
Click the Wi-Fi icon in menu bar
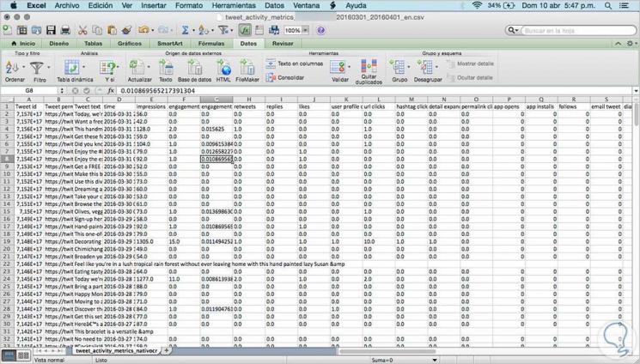(476, 6)
